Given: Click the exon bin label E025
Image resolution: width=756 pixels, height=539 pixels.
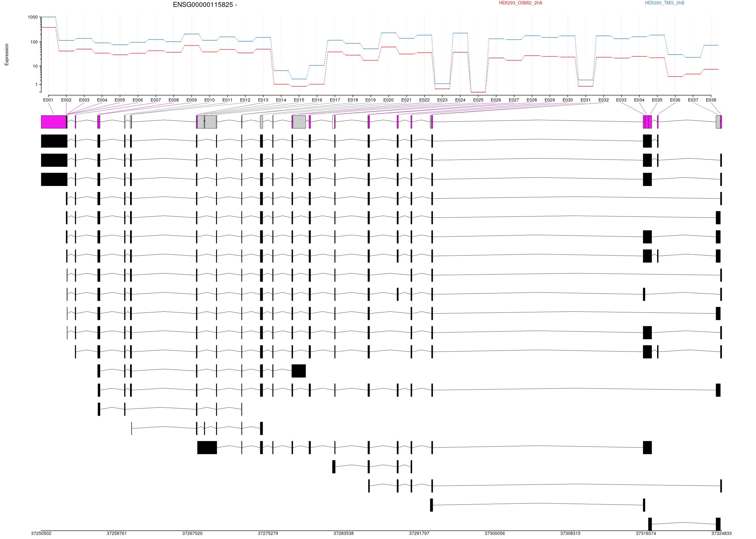Looking at the screenshot, I should (x=478, y=100).
